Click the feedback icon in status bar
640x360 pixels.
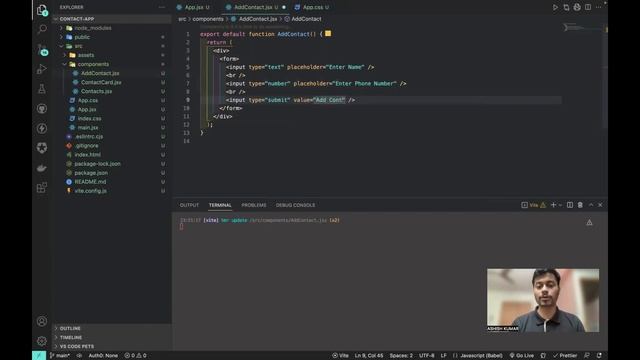point(587,356)
